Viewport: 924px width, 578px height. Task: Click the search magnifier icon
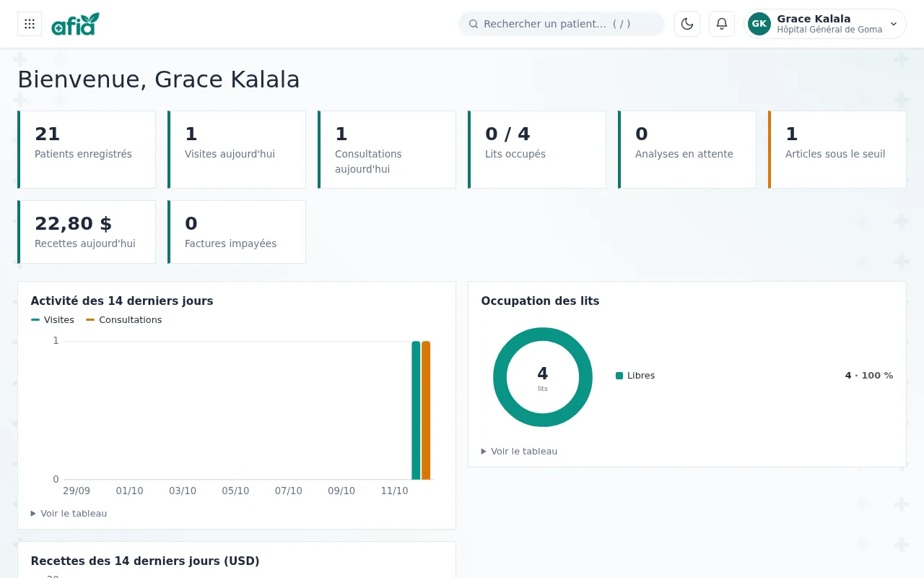(x=474, y=24)
